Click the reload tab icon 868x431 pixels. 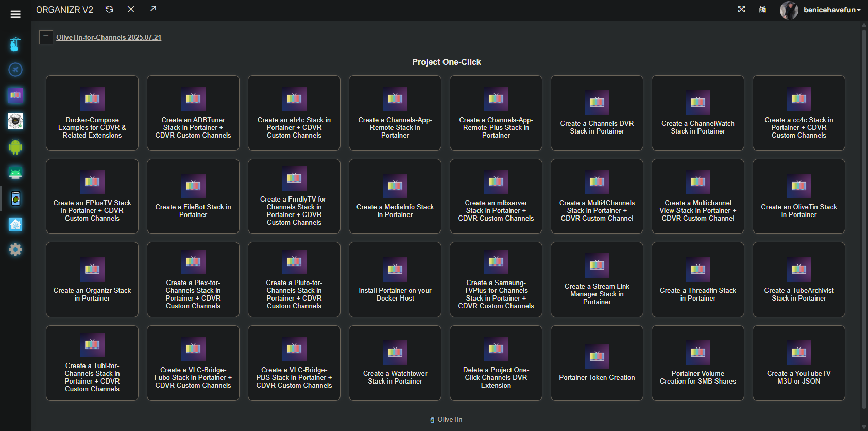pos(109,9)
